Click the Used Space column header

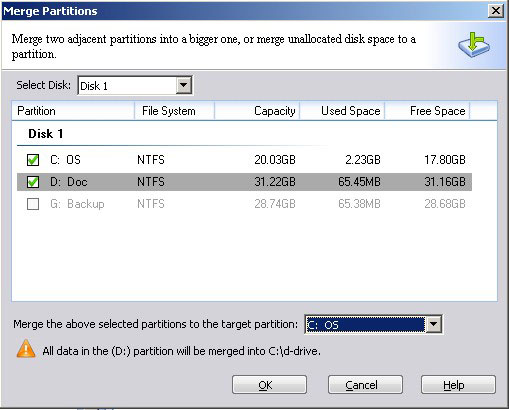(x=342, y=111)
